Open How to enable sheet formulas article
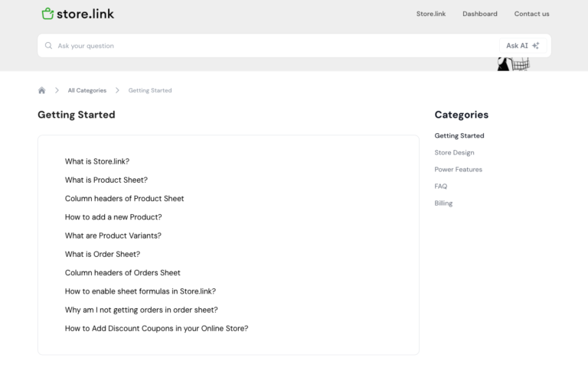The width and height of the screenshot is (588, 377). (x=140, y=291)
